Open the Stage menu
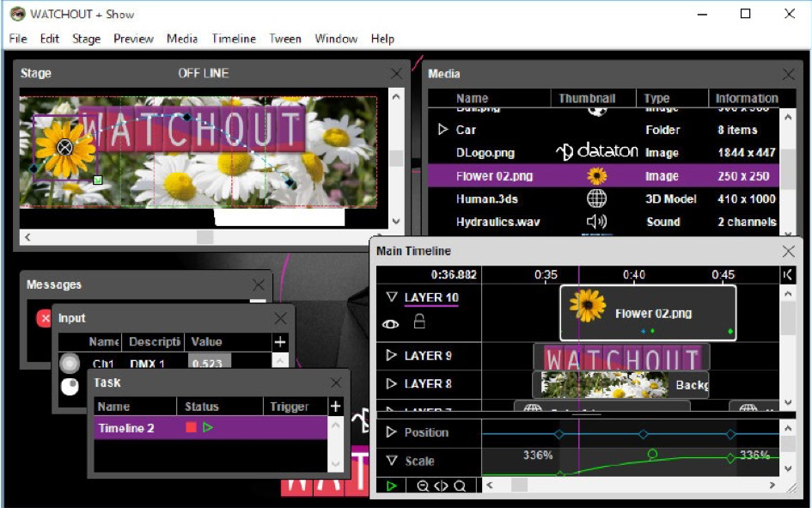 point(86,39)
